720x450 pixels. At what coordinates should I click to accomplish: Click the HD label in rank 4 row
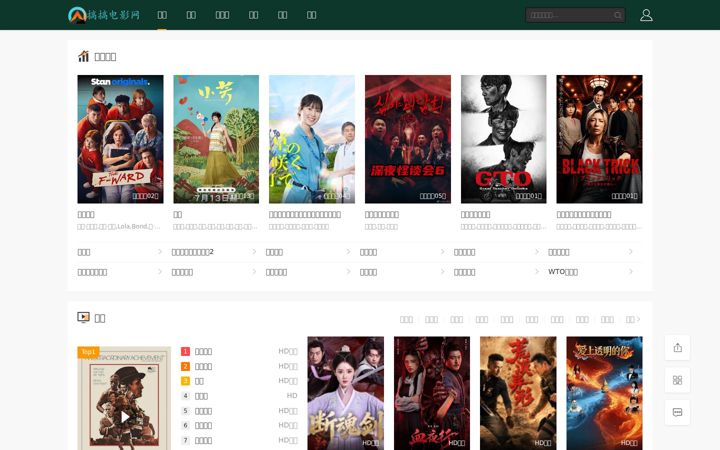click(292, 395)
